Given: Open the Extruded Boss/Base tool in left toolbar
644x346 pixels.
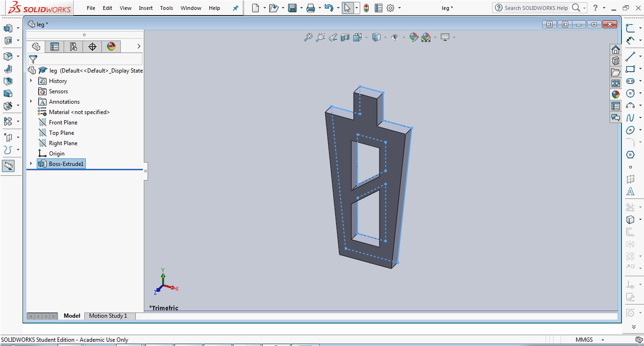Looking at the screenshot, I should click(8, 28).
